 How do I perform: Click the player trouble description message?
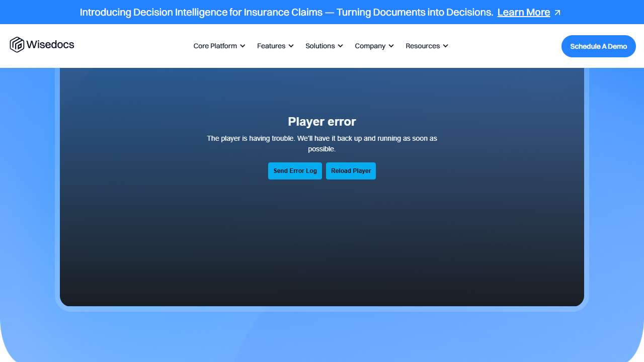tap(322, 143)
